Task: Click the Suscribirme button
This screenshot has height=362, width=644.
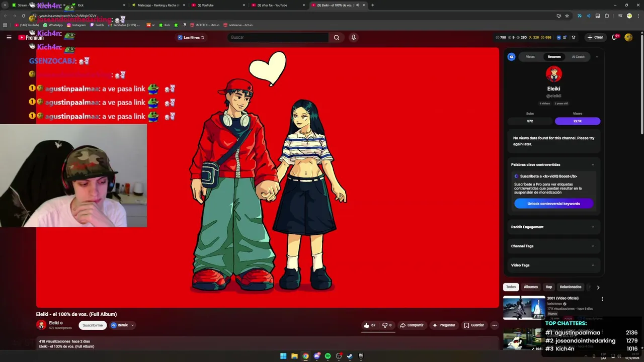Action: click(93, 325)
